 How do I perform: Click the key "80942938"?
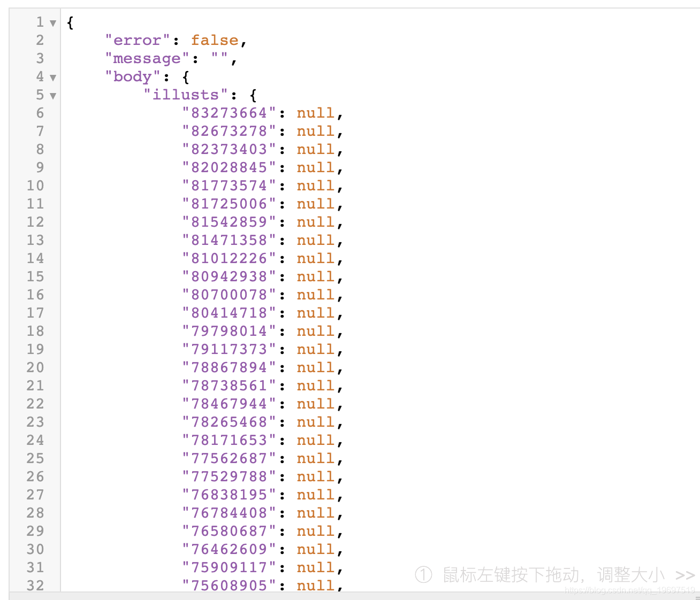pyautogui.click(x=229, y=276)
